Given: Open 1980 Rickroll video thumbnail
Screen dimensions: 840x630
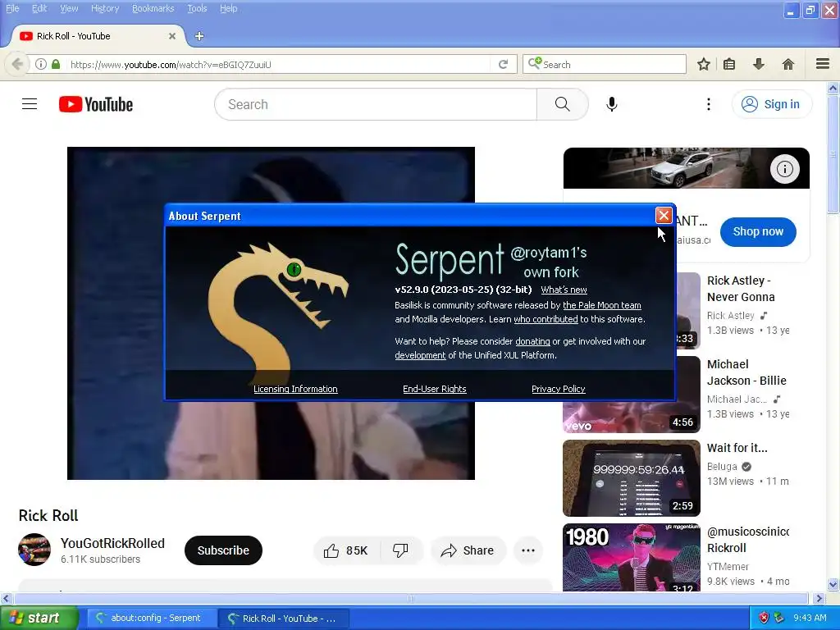Looking at the screenshot, I should [x=632, y=557].
